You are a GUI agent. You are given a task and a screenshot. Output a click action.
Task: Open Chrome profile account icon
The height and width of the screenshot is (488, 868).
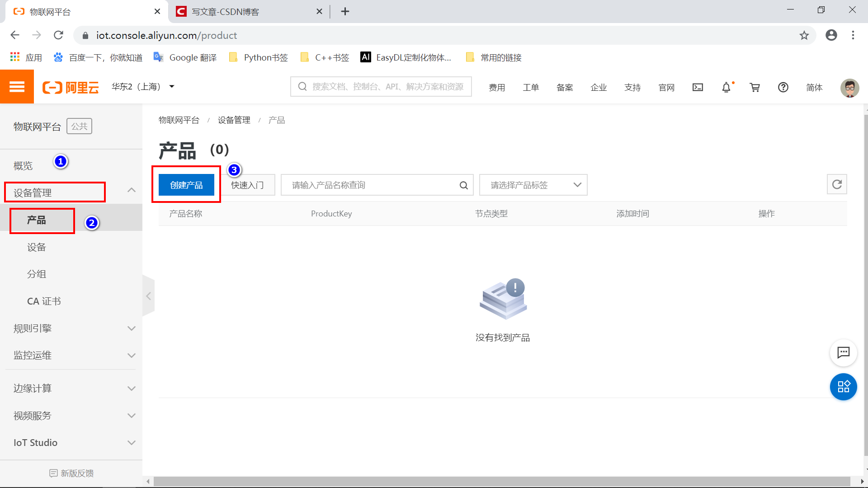click(x=831, y=35)
